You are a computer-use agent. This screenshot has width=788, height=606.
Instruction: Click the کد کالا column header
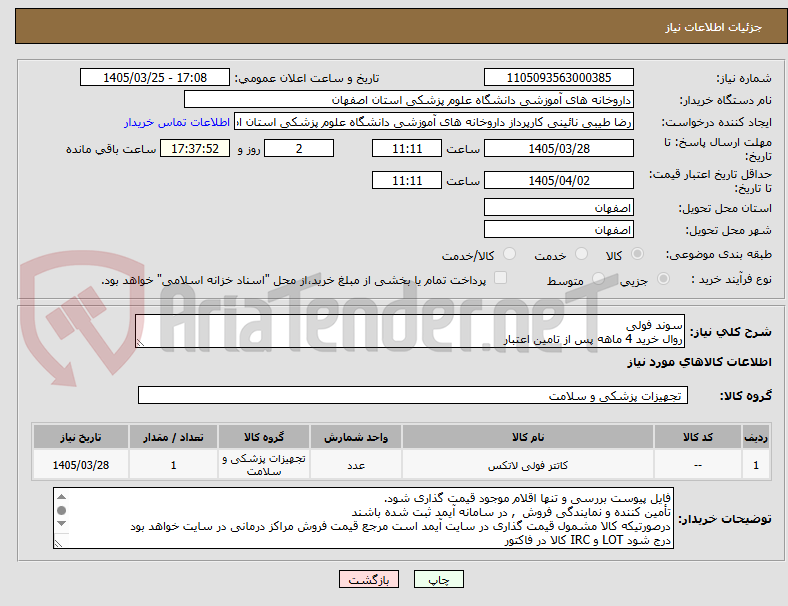698,437
